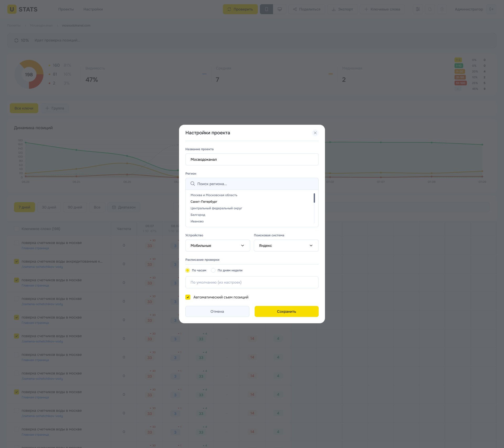
Task: Select the 90 дней period tab
Action: point(75,207)
